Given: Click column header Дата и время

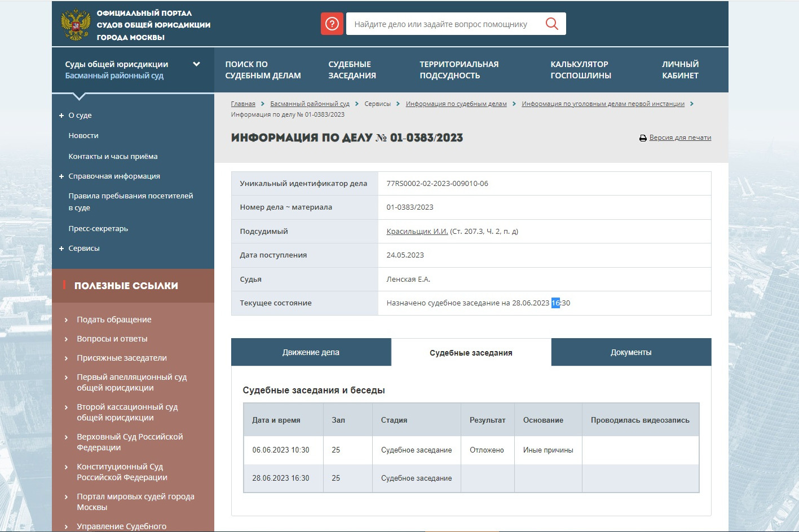Looking at the screenshot, I should point(276,420).
